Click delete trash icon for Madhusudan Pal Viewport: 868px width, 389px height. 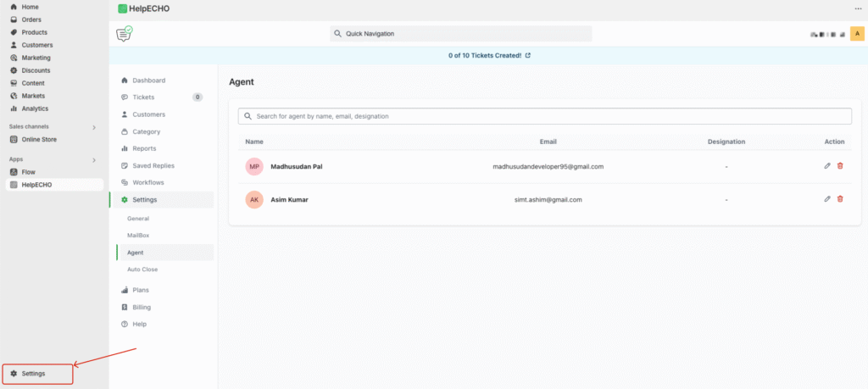(x=840, y=166)
